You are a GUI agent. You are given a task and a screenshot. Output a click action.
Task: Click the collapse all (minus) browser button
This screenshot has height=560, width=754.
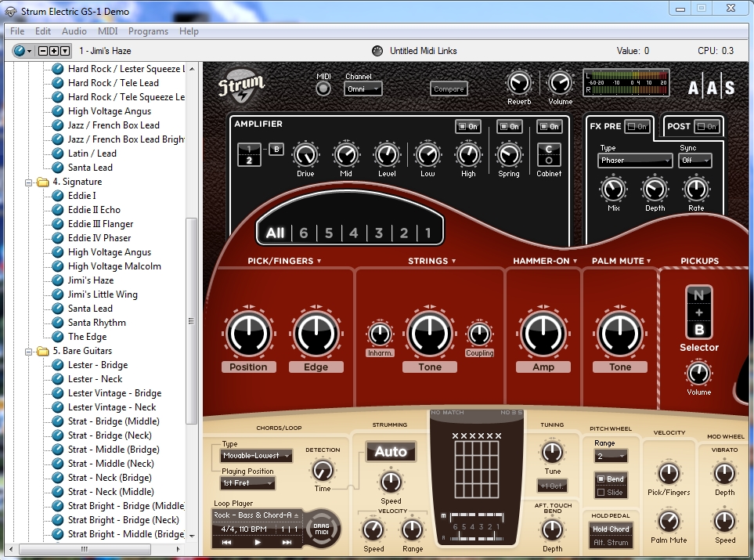coord(43,50)
